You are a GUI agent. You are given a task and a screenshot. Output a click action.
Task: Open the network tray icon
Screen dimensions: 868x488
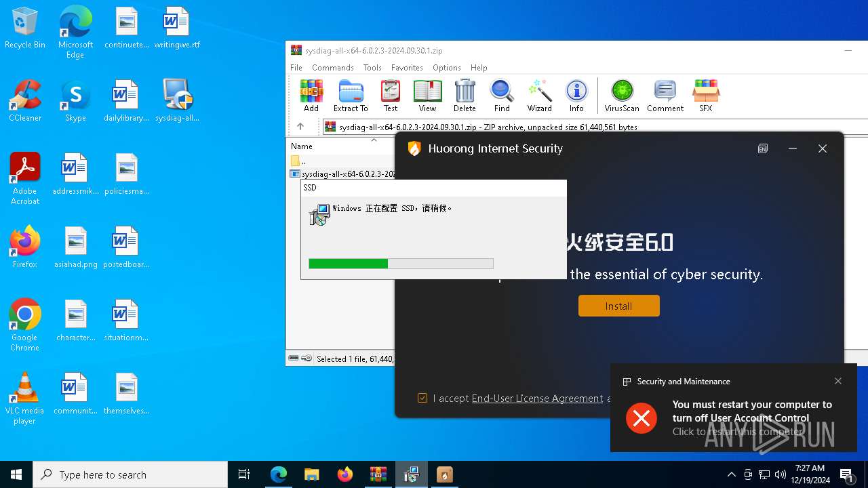[x=764, y=474]
